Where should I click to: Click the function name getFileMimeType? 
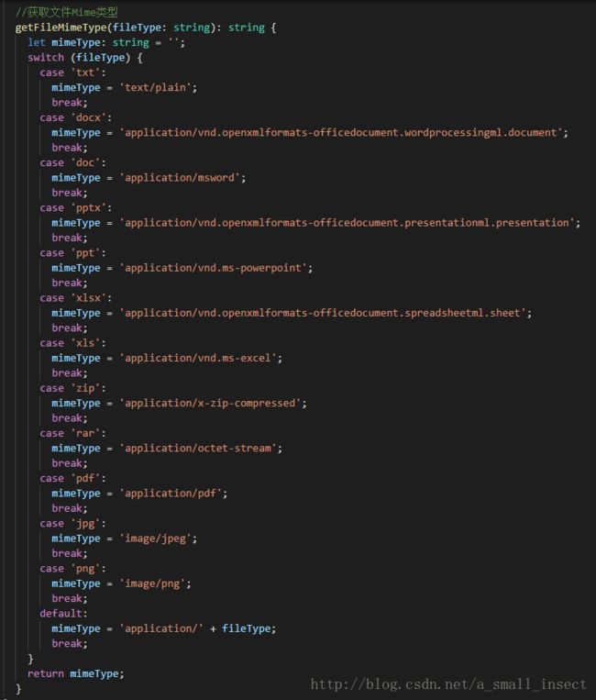pyautogui.click(x=61, y=28)
